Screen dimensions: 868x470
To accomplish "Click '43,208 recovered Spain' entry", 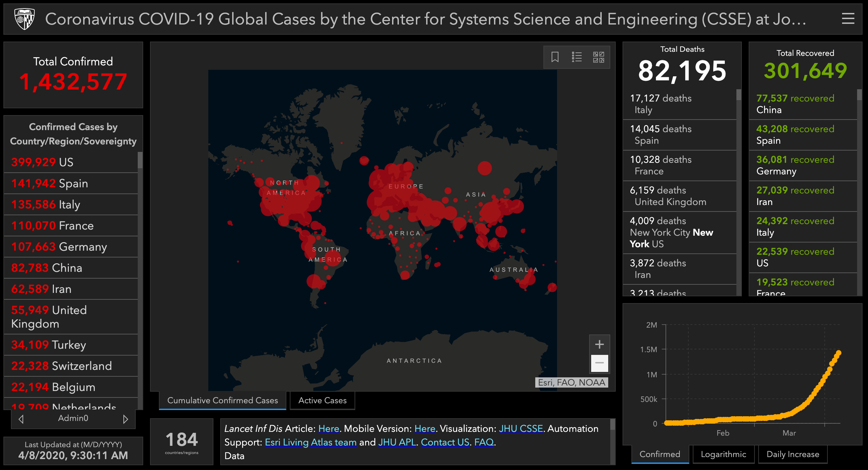I will 803,135.
